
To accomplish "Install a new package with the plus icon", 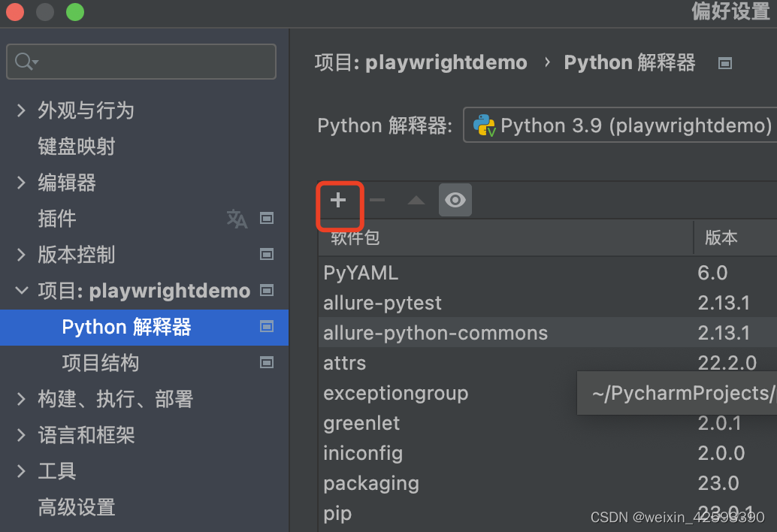I will 339,199.
